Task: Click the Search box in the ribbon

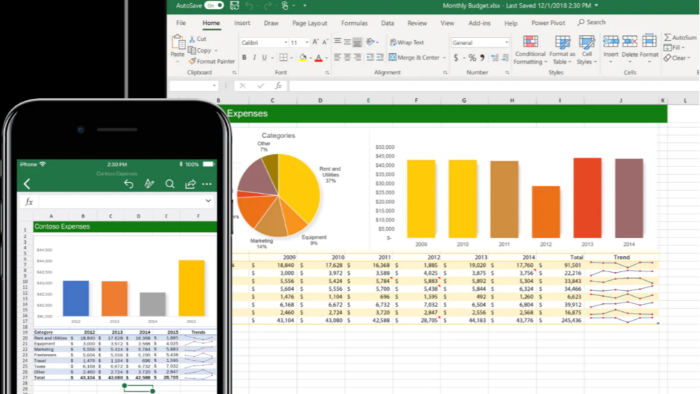Action: point(592,22)
